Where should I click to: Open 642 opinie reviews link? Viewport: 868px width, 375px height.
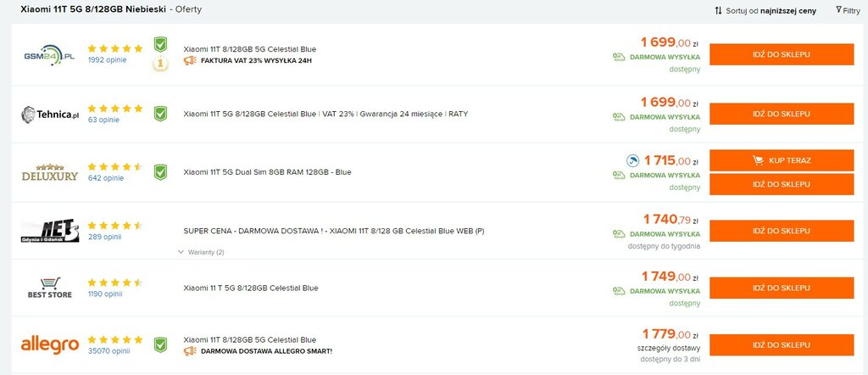pyautogui.click(x=106, y=178)
